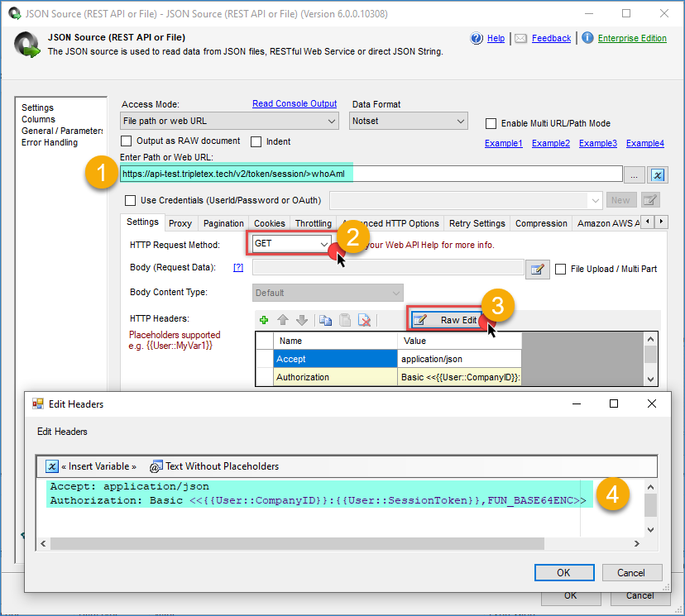Click the green add header icon

(264, 320)
